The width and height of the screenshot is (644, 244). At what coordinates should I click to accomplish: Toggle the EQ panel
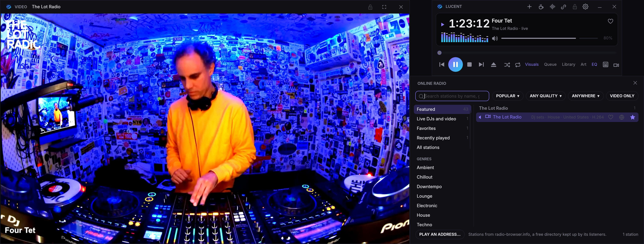pos(594,64)
